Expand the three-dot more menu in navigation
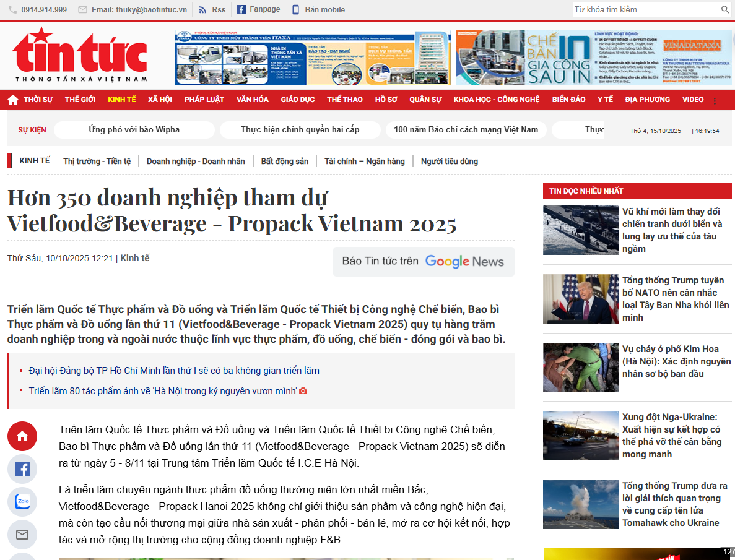Image resolution: width=735 pixels, height=560 pixels. pos(715,101)
